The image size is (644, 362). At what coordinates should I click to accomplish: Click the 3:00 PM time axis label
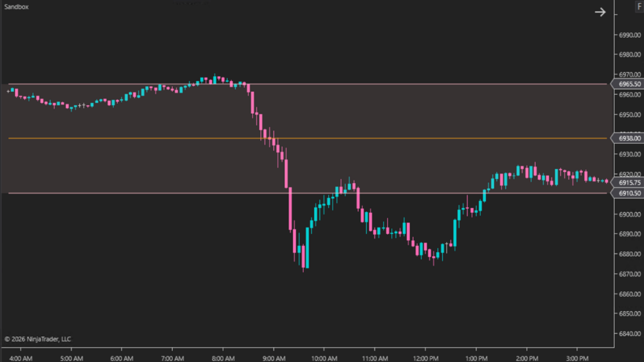pyautogui.click(x=577, y=358)
